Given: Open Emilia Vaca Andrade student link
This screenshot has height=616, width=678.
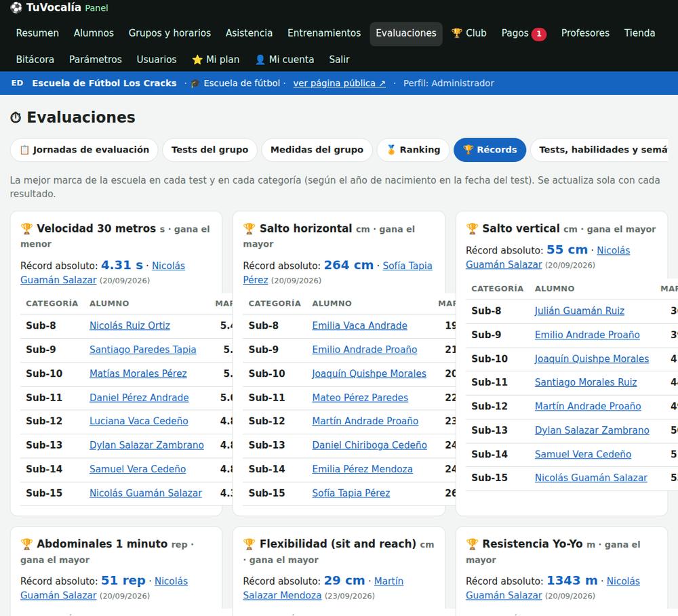Looking at the screenshot, I should [360, 325].
